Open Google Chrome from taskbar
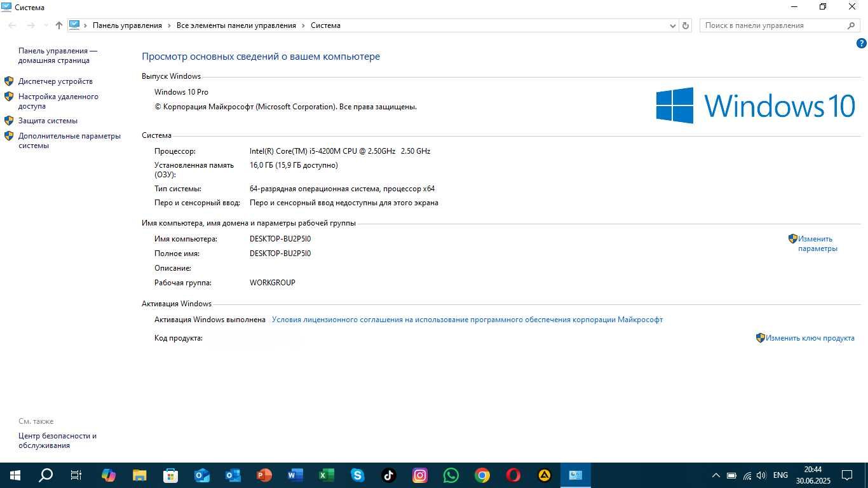Image resolution: width=868 pixels, height=488 pixels. 482,475
